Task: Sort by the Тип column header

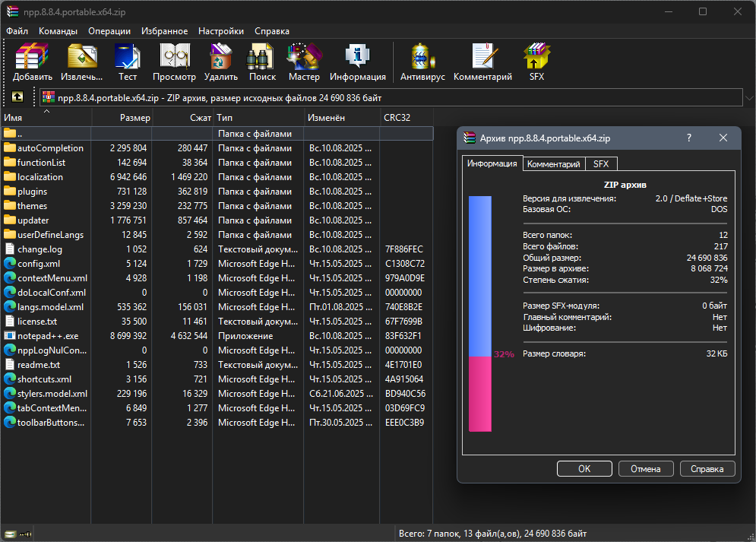Action: (x=258, y=117)
